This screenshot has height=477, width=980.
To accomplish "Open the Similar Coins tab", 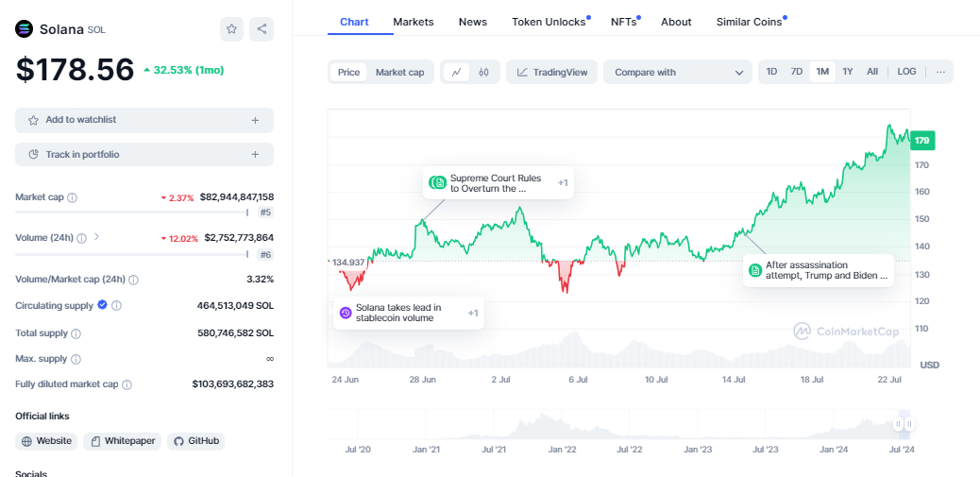I will [749, 22].
